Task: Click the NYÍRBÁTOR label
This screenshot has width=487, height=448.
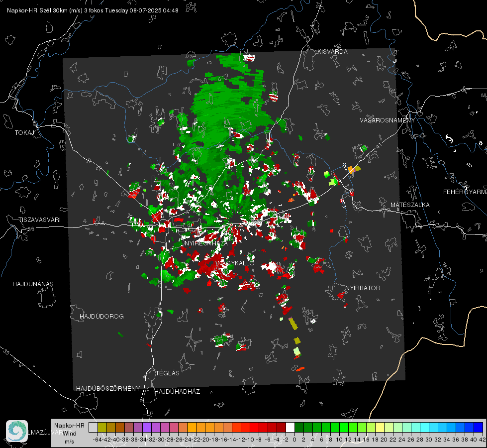Action: point(363,288)
